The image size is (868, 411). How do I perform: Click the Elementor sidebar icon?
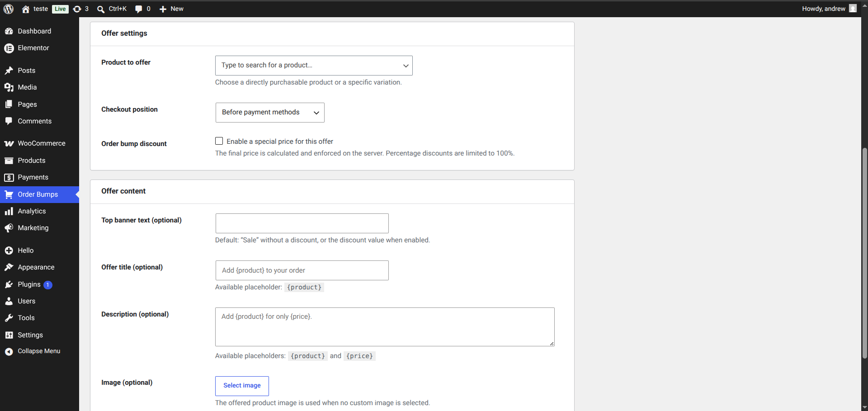[x=9, y=48]
